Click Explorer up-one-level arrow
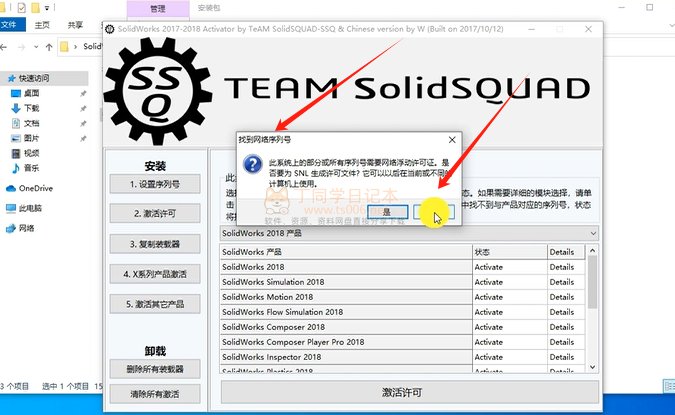This screenshot has height=415, width=675. click(49, 47)
